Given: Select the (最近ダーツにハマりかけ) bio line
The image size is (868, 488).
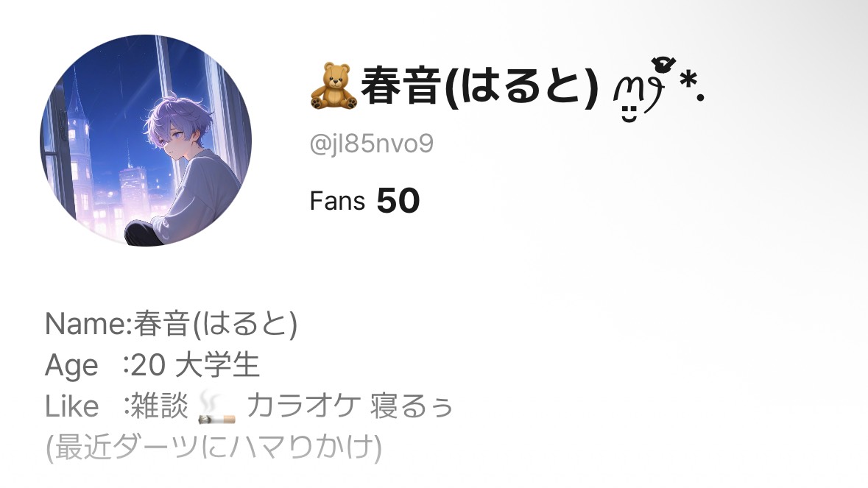Looking at the screenshot, I should coord(214,448).
